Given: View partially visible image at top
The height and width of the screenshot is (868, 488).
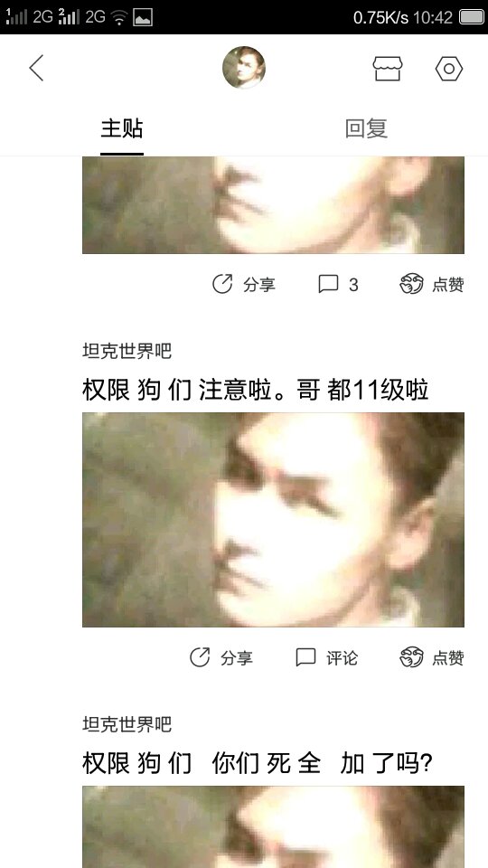Looking at the screenshot, I should (x=273, y=205).
